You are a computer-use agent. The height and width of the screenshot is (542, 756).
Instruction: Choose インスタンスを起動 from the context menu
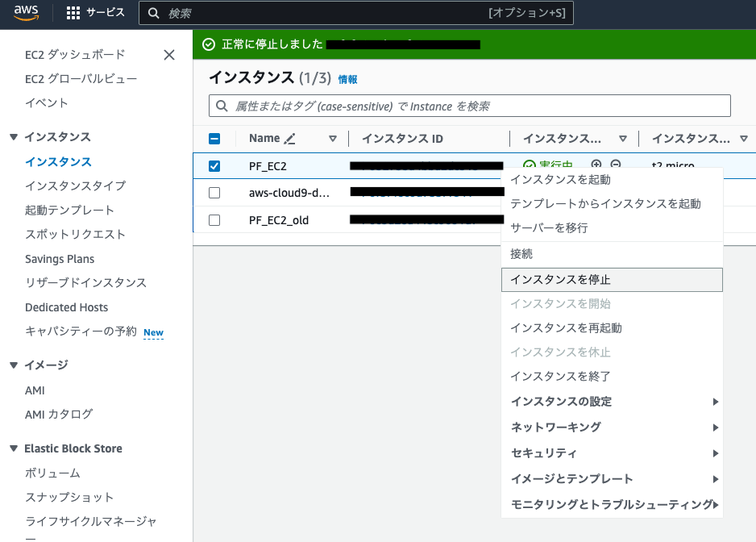612,180
